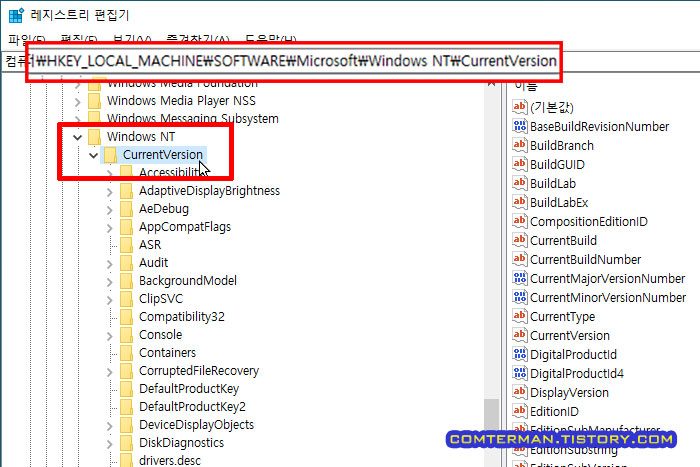Click the BuildGUID string value icon

coord(520,164)
